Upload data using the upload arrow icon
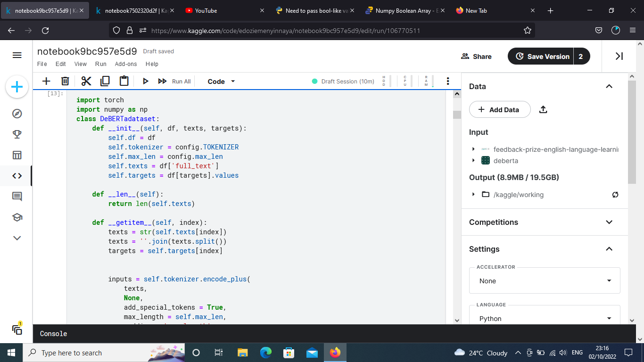 pos(543,110)
